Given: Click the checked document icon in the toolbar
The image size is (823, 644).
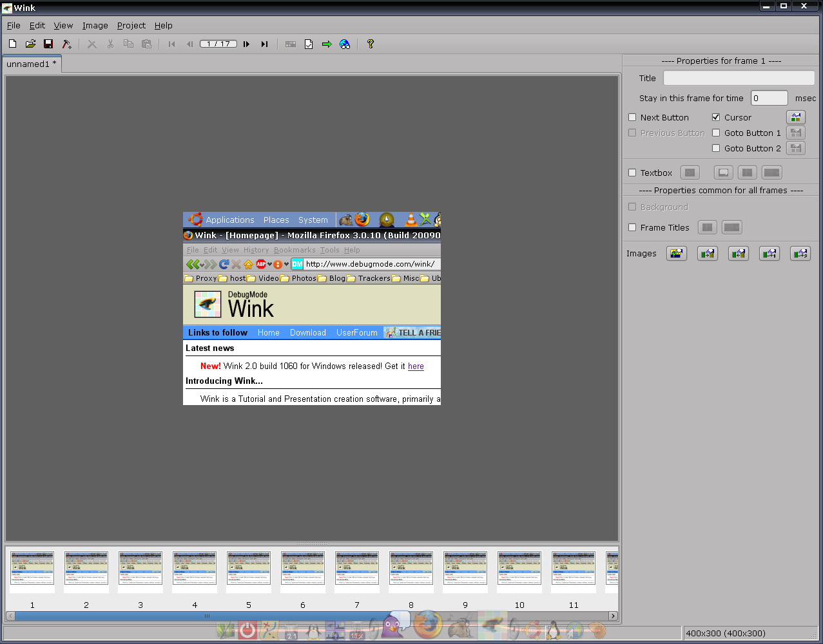Looking at the screenshot, I should [x=309, y=44].
